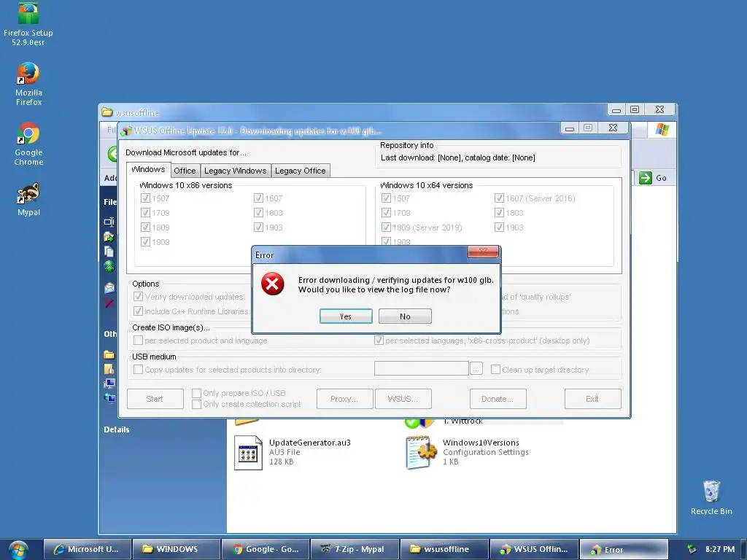Image resolution: width=747 pixels, height=560 pixels.
Task: Toggle x64 1607 (Server 2016) checkbox
Action: tap(499, 198)
